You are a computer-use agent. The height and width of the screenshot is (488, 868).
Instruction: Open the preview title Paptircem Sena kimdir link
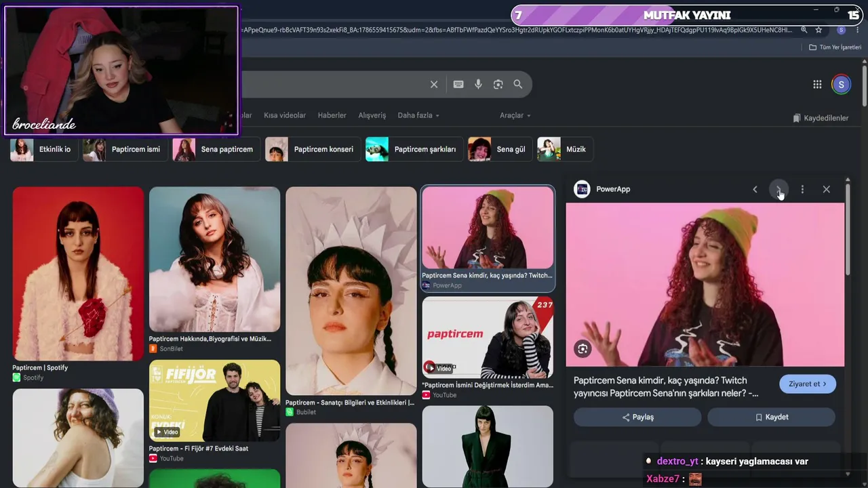[x=666, y=387]
